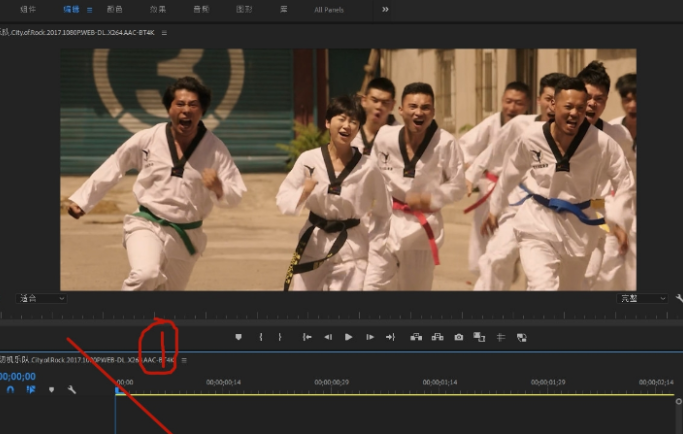
Task: Click the 00;00;01;29 mark on timeline ruler
Action: 548,382
